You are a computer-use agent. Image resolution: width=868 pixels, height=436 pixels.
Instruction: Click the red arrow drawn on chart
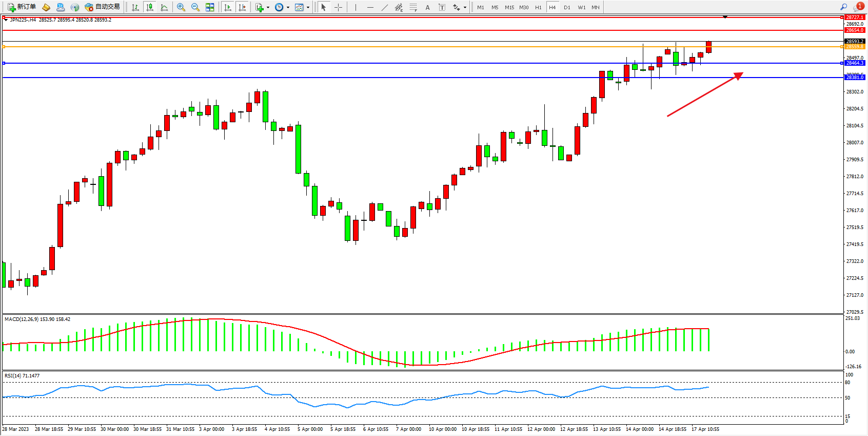703,96
